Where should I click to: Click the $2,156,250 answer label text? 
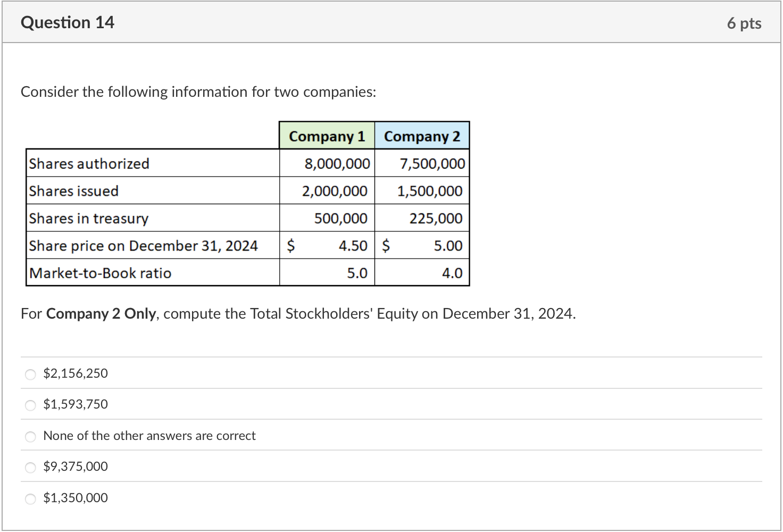[x=76, y=373]
